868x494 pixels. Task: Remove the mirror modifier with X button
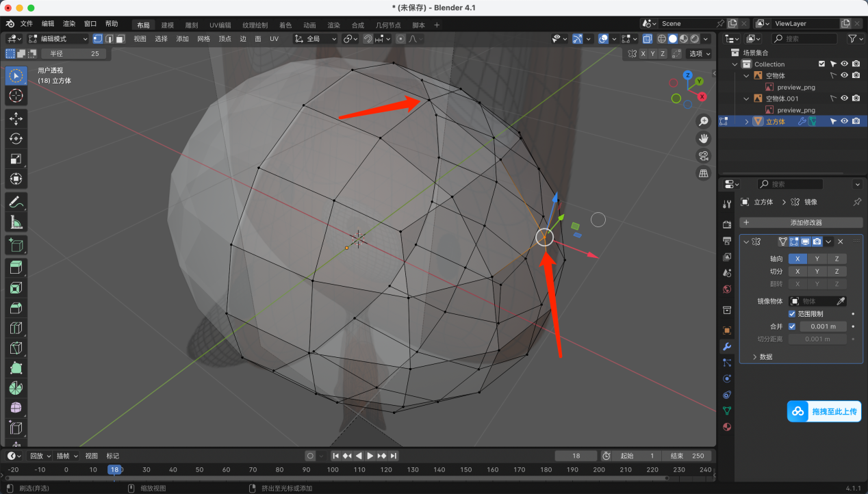pyautogui.click(x=840, y=242)
